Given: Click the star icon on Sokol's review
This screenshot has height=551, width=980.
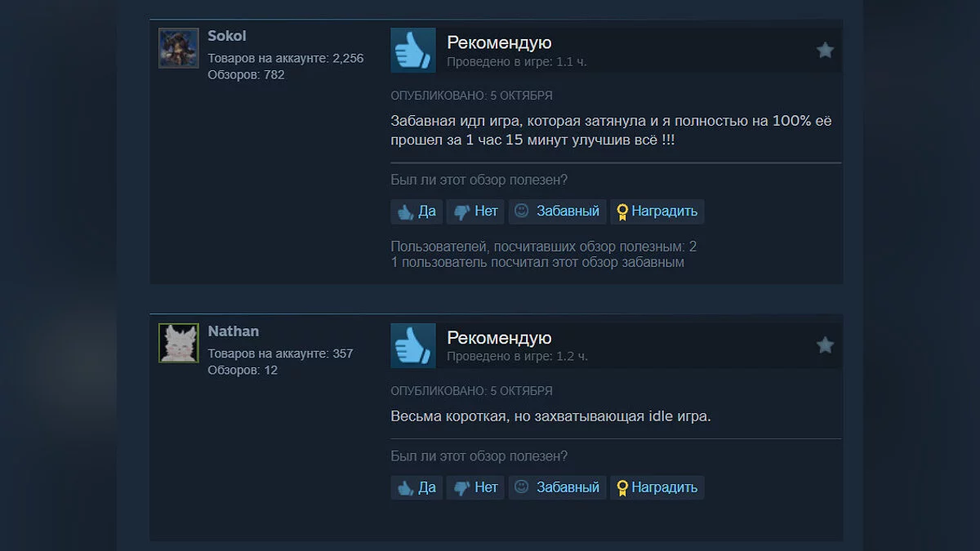Looking at the screenshot, I should [825, 51].
